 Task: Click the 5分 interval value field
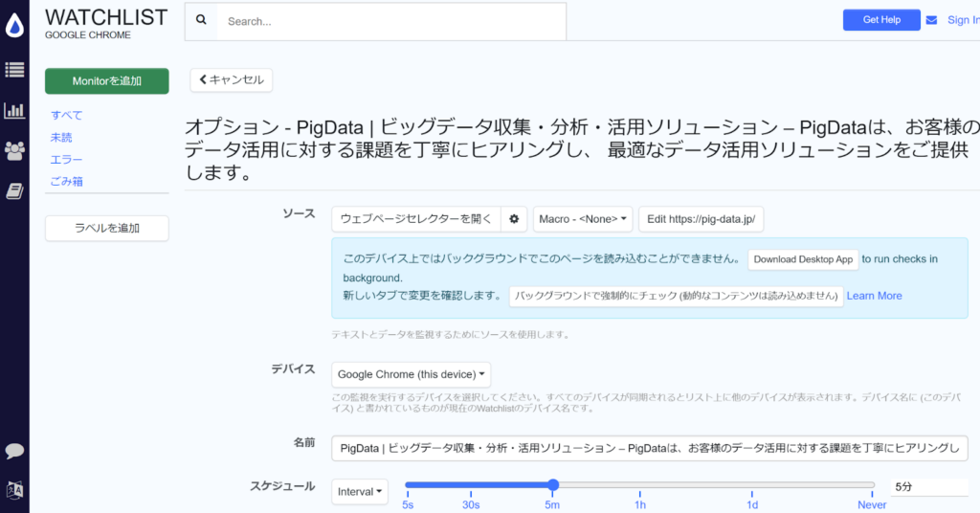pyautogui.click(x=929, y=487)
